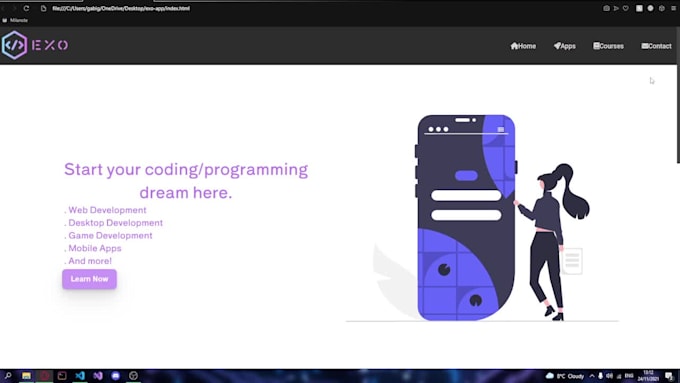Open the browser main menu icon
Screen dimensions: 680x383
673,8
